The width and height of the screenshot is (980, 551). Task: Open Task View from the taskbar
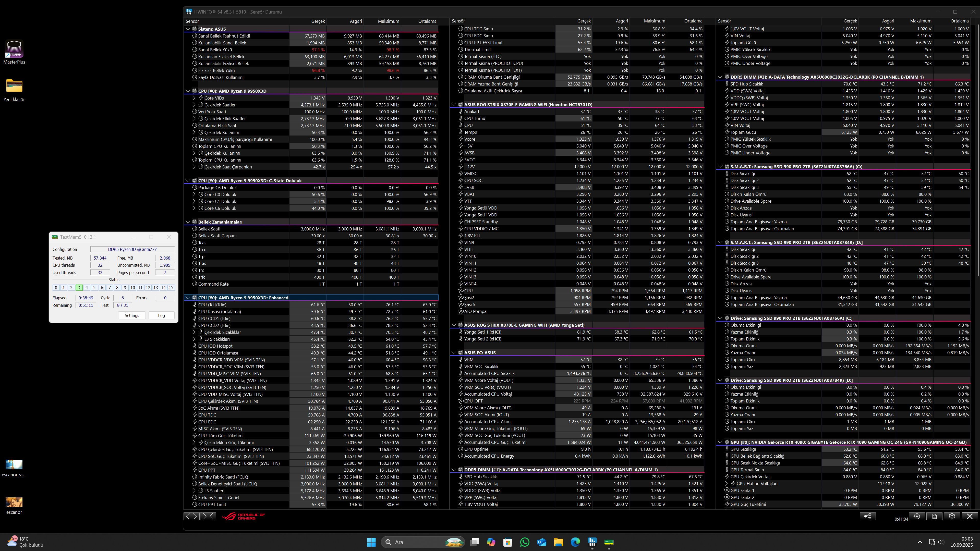(x=474, y=542)
